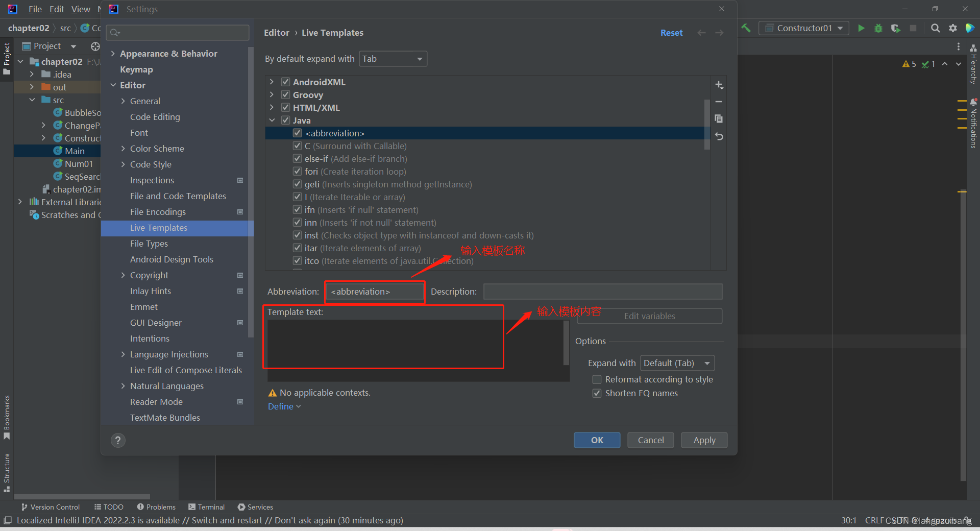
Task: Open the default expand key Tab dropdown
Action: coord(393,59)
